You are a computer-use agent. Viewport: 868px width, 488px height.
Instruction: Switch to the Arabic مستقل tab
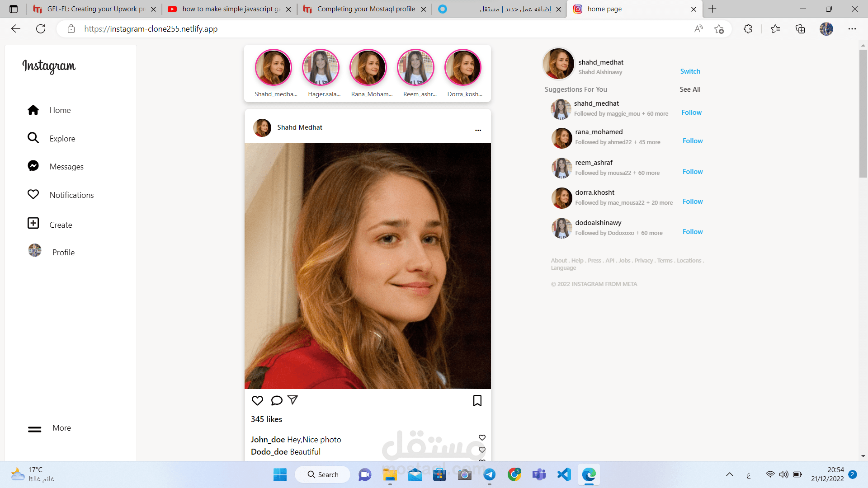point(499,9)
